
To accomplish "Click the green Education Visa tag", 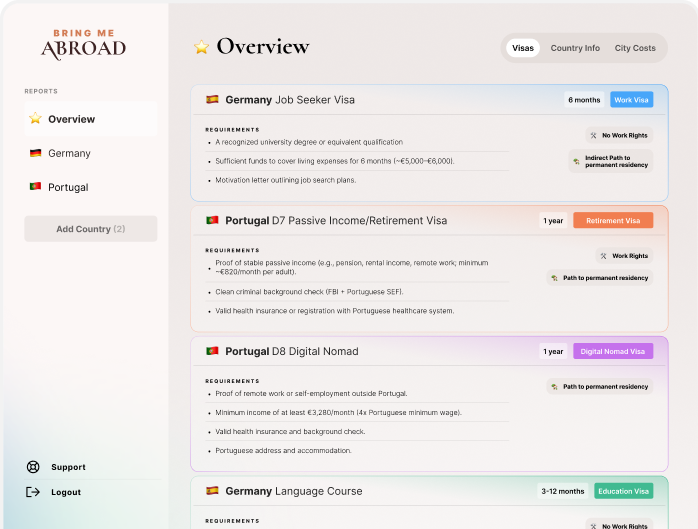I will (x=623, y=491).
